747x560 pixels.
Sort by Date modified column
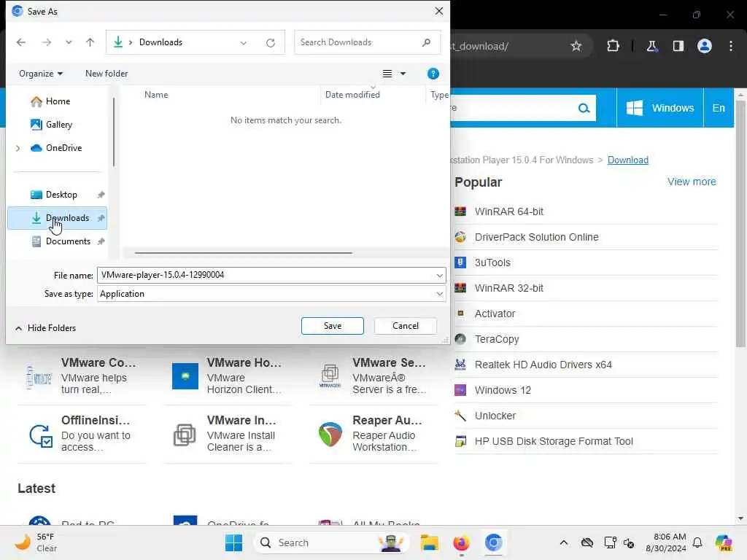tap(352, 95)
